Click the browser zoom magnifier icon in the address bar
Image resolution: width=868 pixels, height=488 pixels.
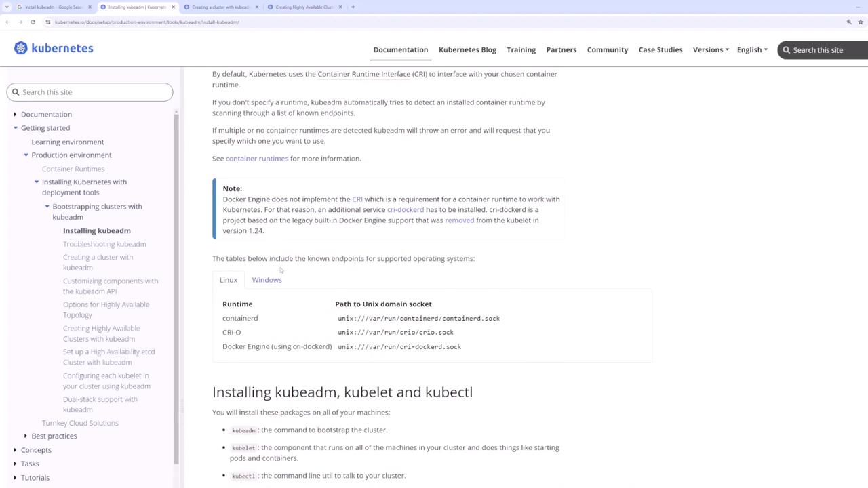tap(849, 22)
